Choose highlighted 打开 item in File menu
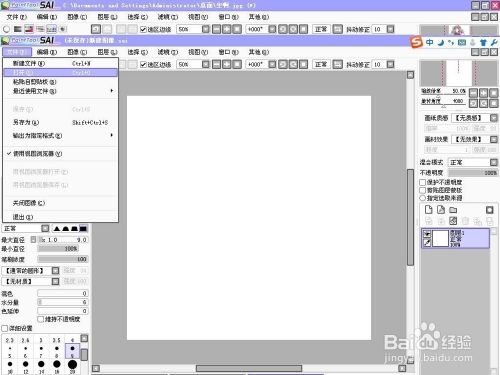The image size is (500, 375). point(60,72)
